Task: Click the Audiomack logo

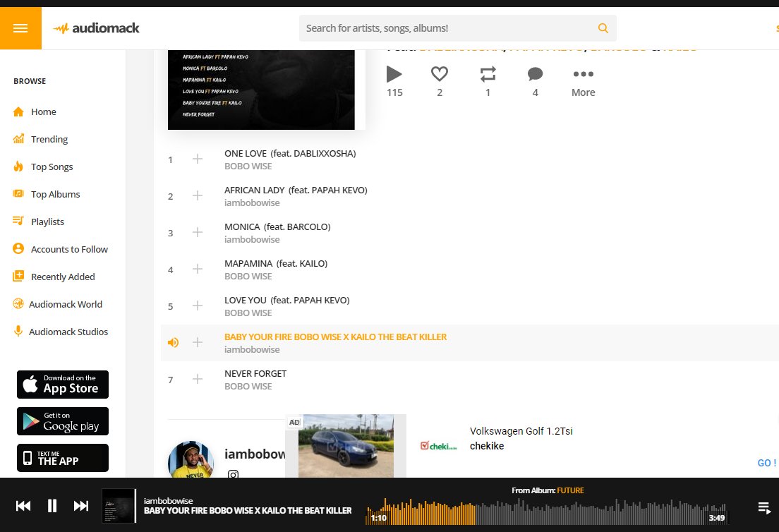Action: pyautogui.click(x=97, y=28)
